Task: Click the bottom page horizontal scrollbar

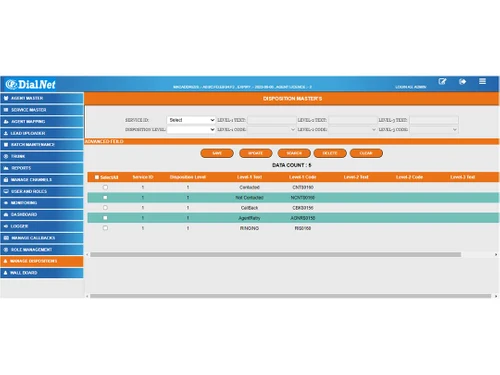Action: (290, 296)
